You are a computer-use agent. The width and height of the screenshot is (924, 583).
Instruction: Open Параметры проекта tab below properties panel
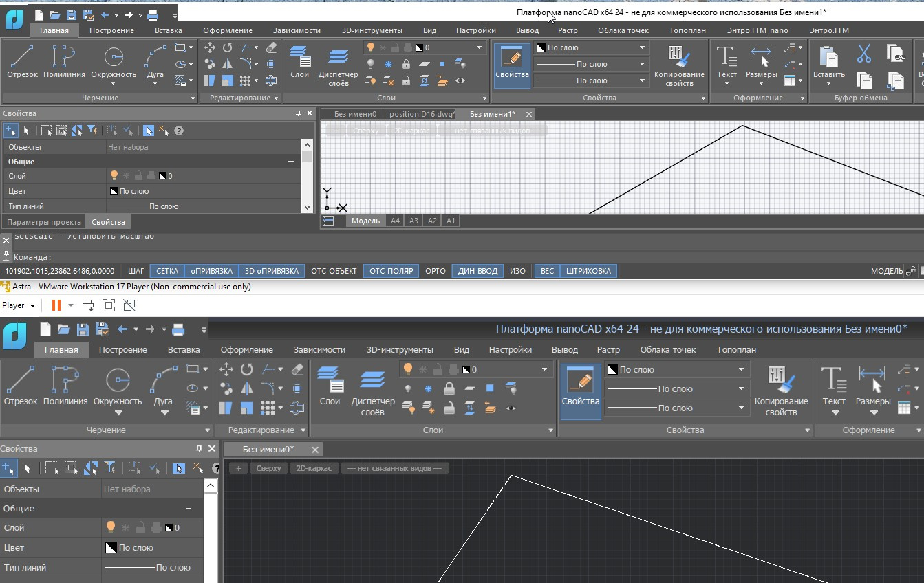43,222
